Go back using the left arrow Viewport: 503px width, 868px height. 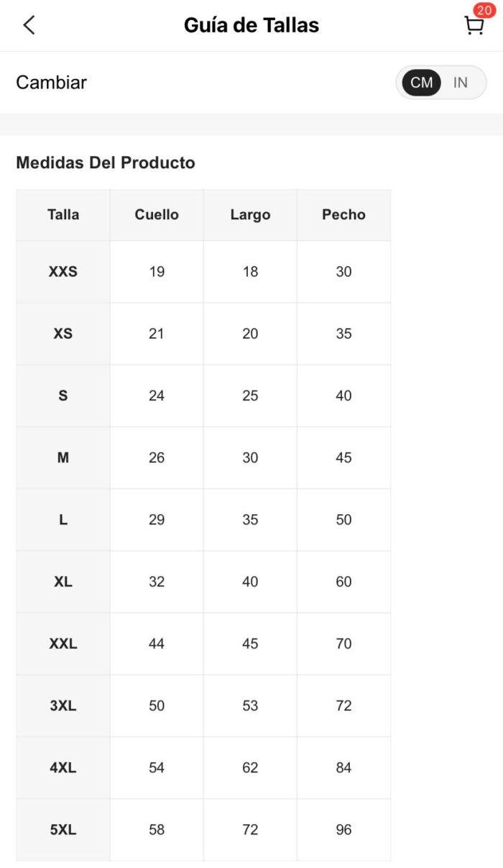click(29, 25)
